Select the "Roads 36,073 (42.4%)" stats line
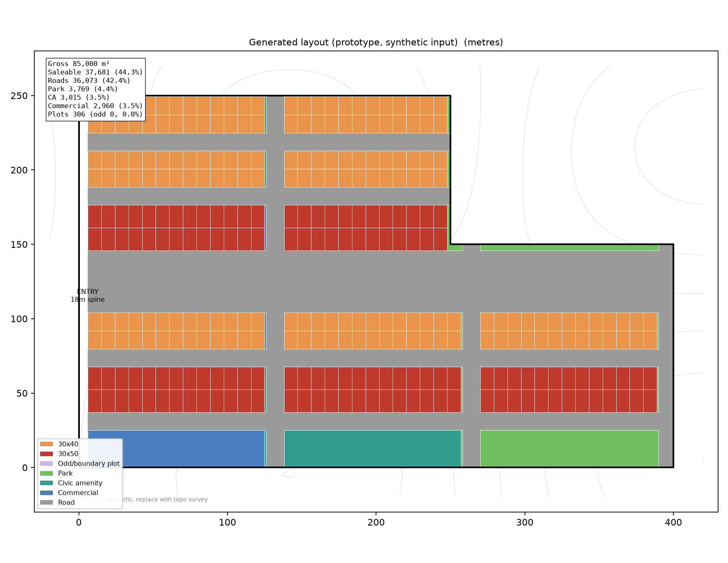728x563 pixels. (x=89, y=80)
